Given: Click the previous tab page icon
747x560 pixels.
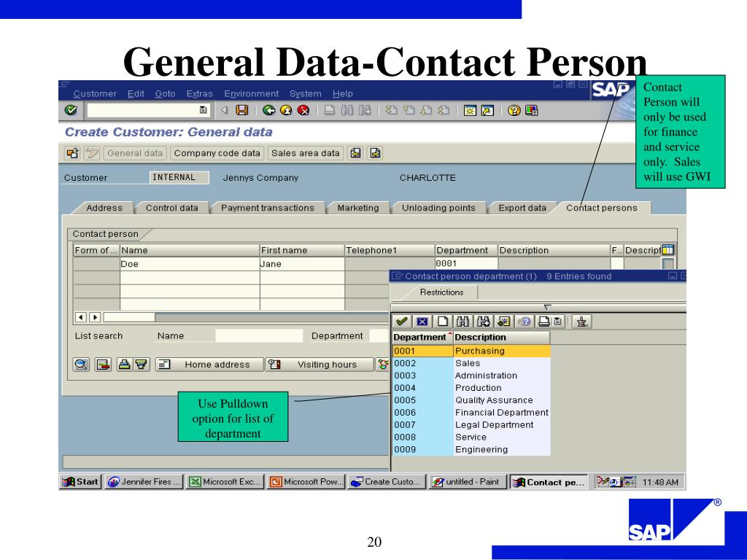Looking at the screenshot, I should click(356, 153).
